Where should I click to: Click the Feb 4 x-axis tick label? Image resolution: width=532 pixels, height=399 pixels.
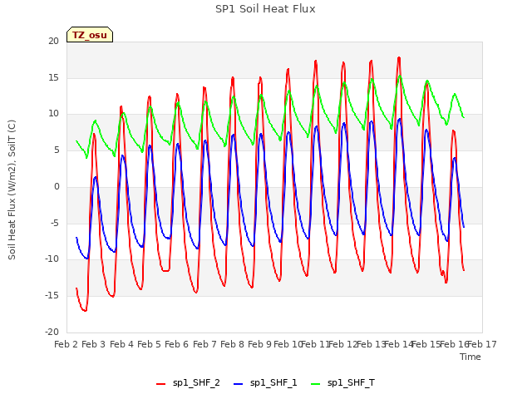[x=121, y=344]
